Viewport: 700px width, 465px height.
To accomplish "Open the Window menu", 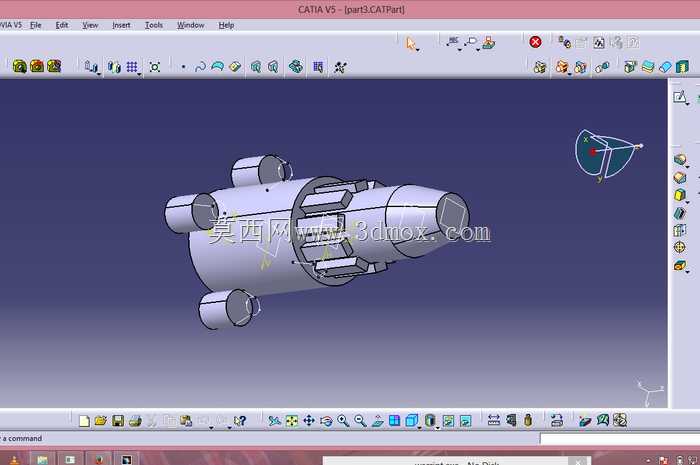I will tap(191, 25).
